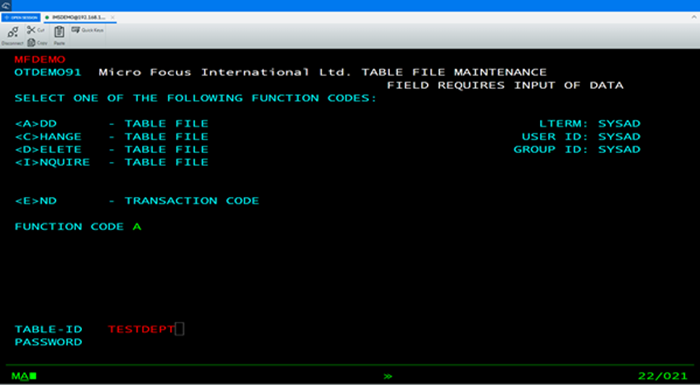This screenshot has width=700, height=385.
Task: Click the cursor position 22/021 in the status bar
Action: [662, 376]
